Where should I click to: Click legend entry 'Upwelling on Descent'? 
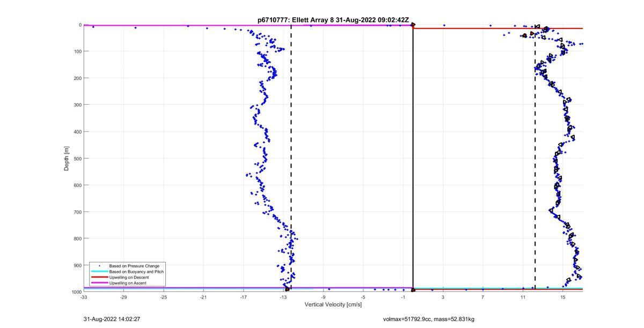129,277
